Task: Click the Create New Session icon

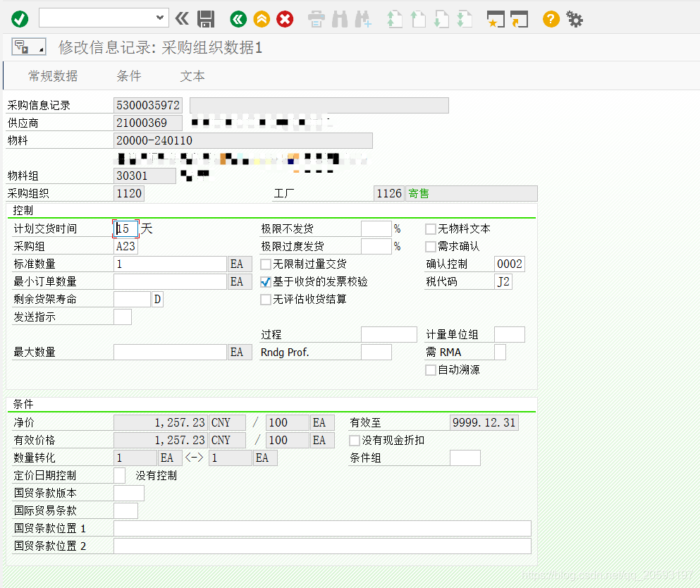Action: pyautogui.click(x=496, y=19)
